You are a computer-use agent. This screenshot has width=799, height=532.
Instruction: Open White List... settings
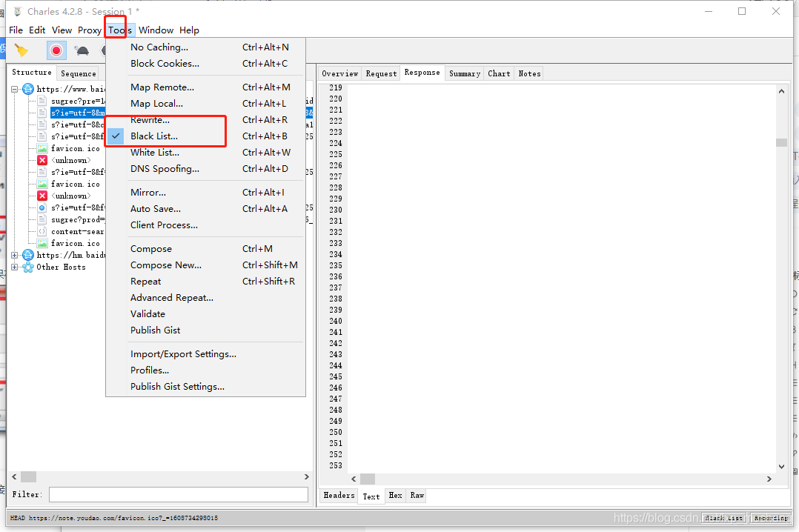coord(205,153)
